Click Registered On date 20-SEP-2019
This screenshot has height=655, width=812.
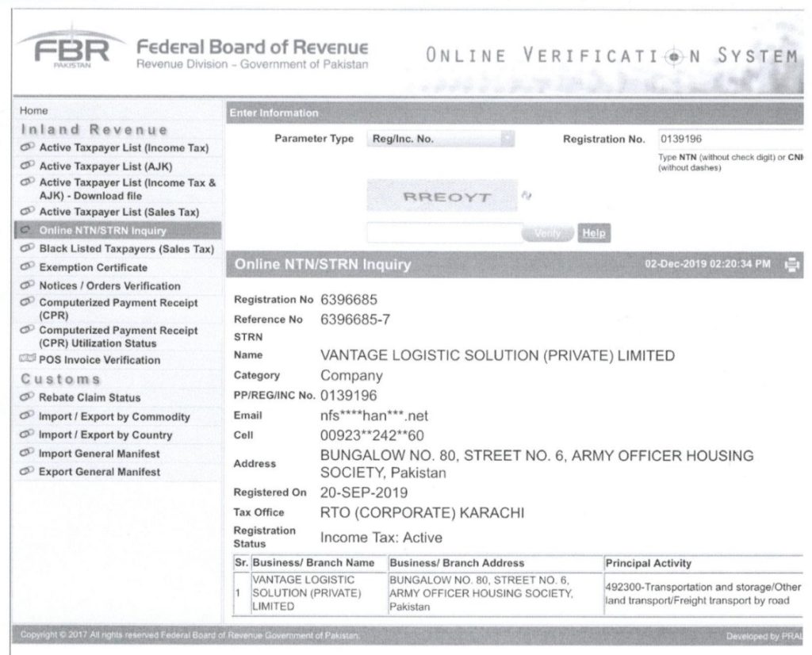[363, 492]
